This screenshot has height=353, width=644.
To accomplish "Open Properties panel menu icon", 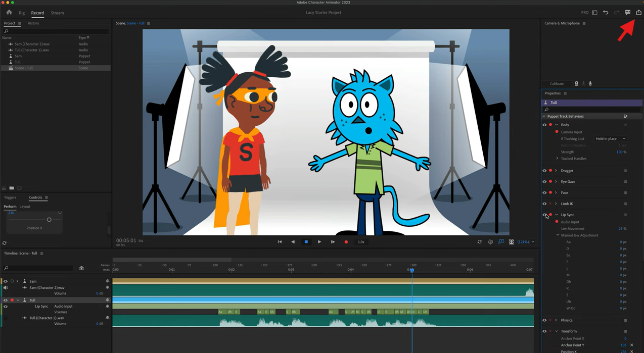I will pyautogui.click(x=565, y=93).
